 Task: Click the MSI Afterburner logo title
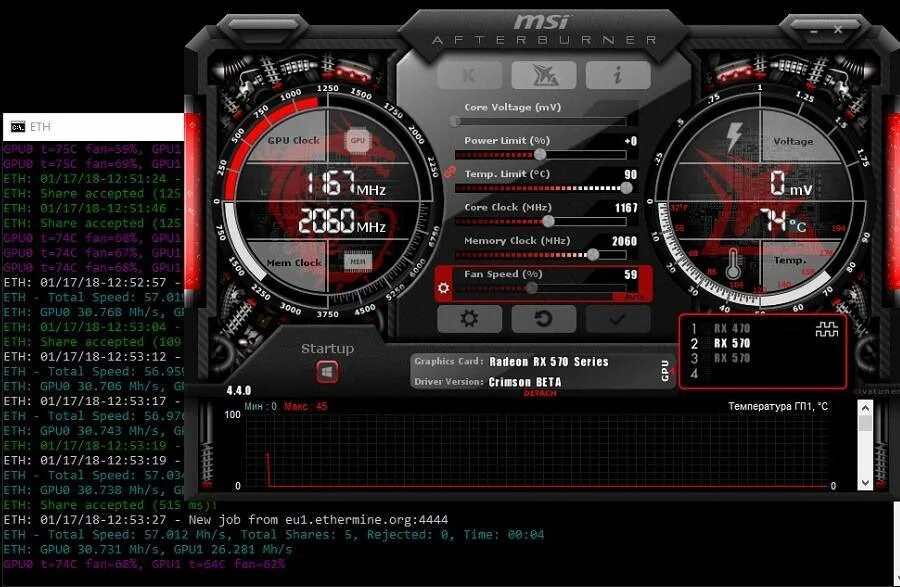543,29
